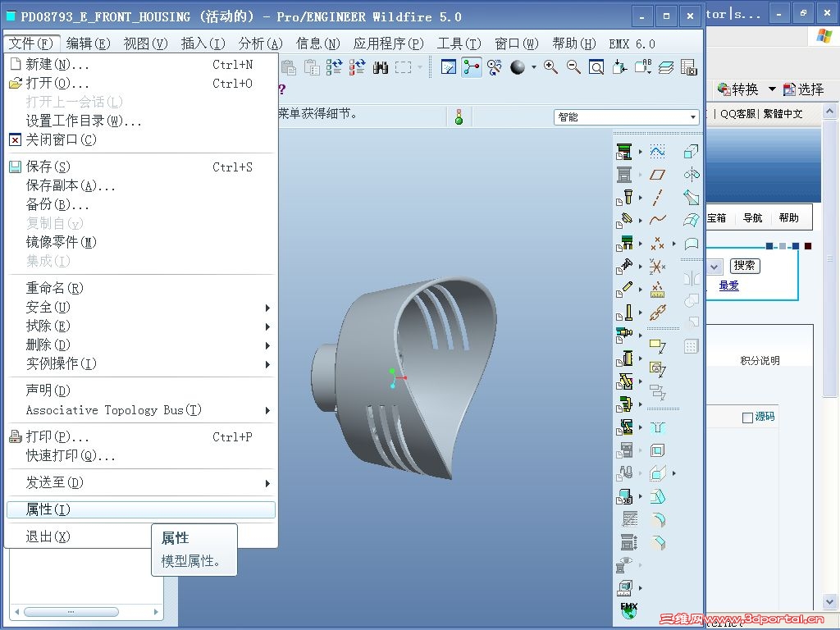Image resolution: width=840 pixels, height=630 pixels.
Task: Click the draft tool icon
Action: pos(657,496)
